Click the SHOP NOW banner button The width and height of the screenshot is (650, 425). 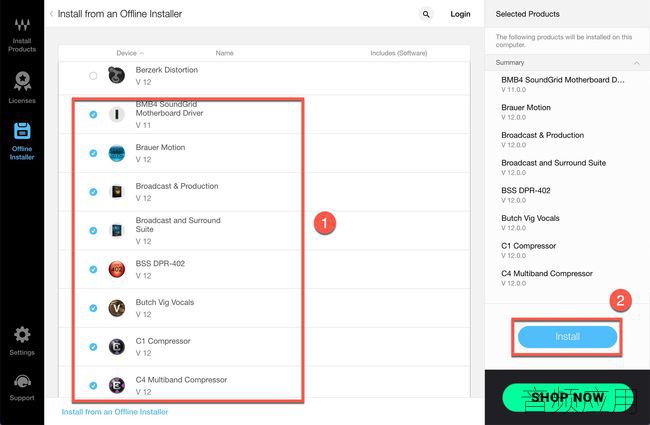click(568, 398)
